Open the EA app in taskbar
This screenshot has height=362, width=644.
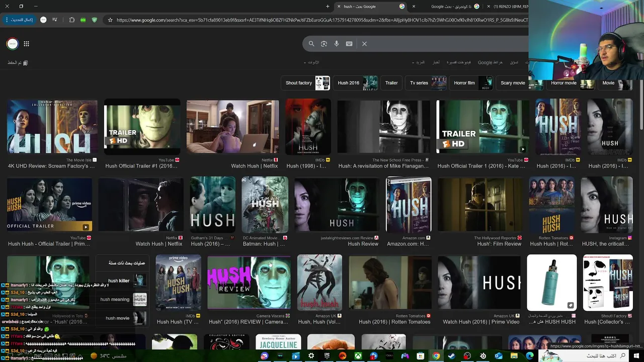[343, 356]
